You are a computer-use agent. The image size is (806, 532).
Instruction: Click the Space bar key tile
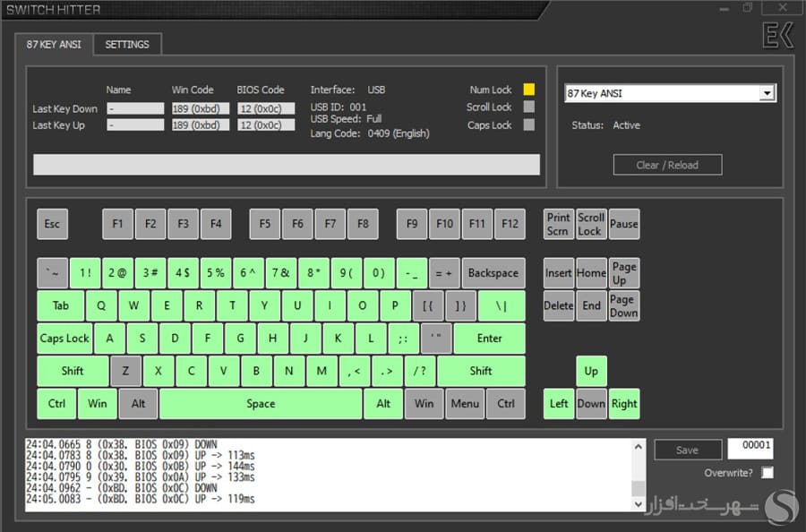pyautogui.click(x=261, y=404)
